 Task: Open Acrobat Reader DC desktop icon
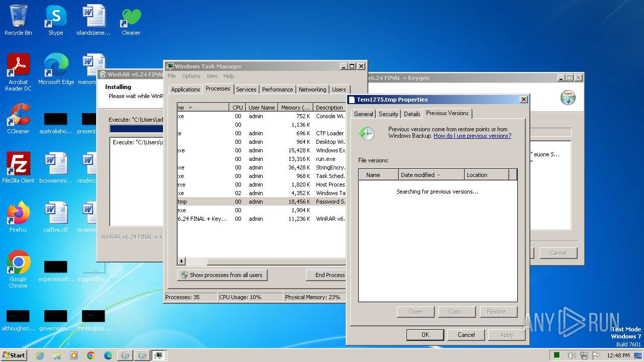click(x=18, y=72)
